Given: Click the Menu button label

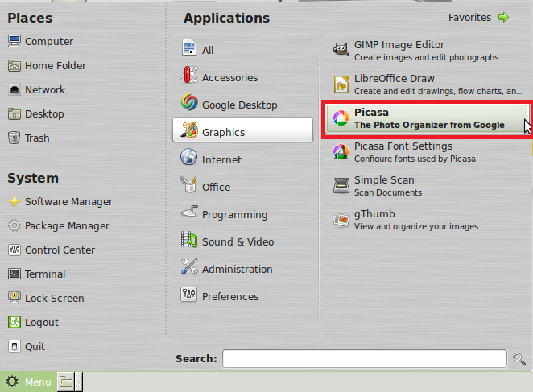Looking at the screenshot, I should click(38, 382).
